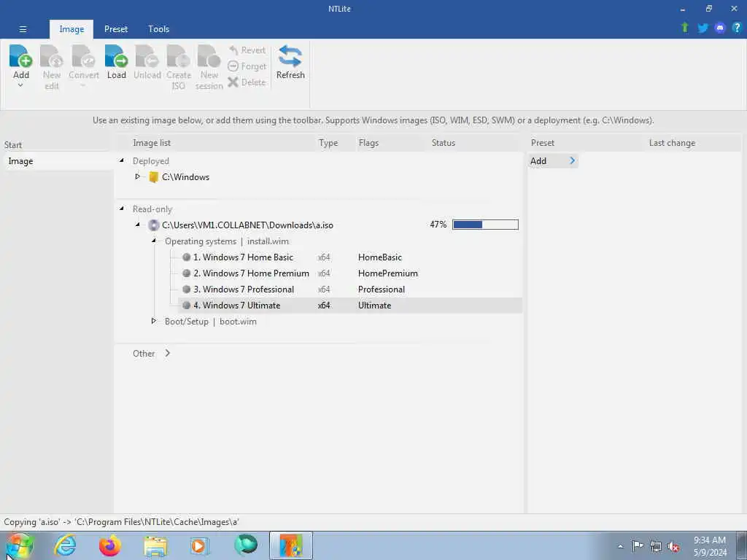Select 1. Windows 7 Home Basic
This screenshot has width=747, height=560.
tap(243, 257)
